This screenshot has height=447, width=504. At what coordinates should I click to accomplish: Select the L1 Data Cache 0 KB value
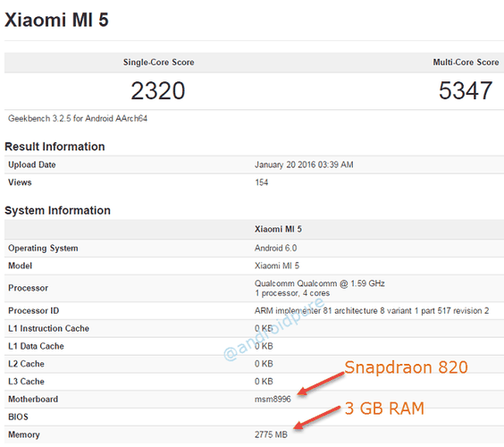pos(264,346)
